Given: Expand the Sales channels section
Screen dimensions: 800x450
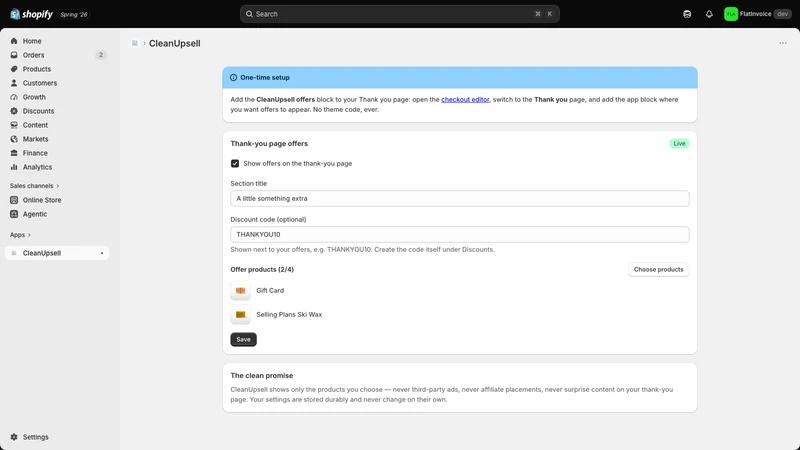Looking at the screenshot, I should click(35, 186).
